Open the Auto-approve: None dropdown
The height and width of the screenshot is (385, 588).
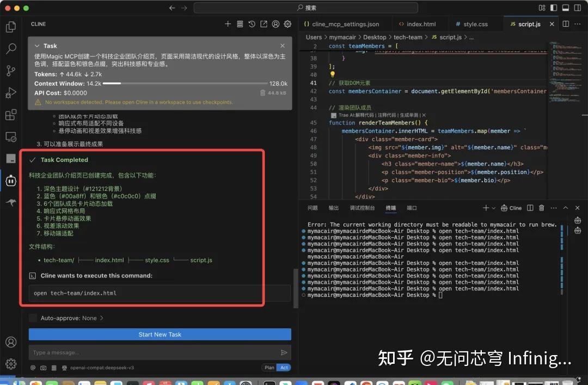click(x=72, y=318)
